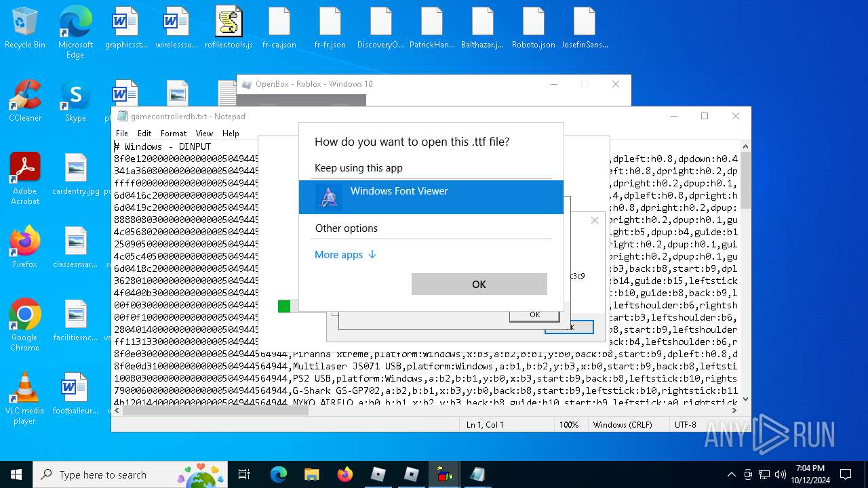Click 100% zoom in Notepad status bar
Image resolution: width=868 pixels, height=488 pixels.
point(569,425)
